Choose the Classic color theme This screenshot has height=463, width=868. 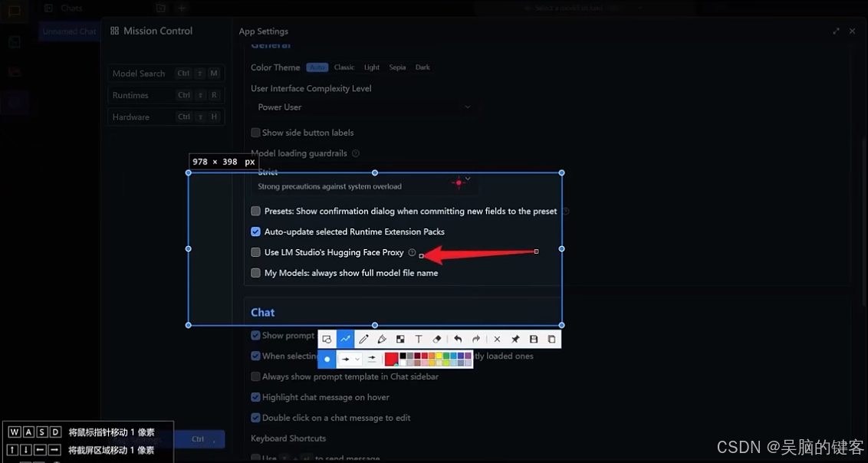coord(344,67)
